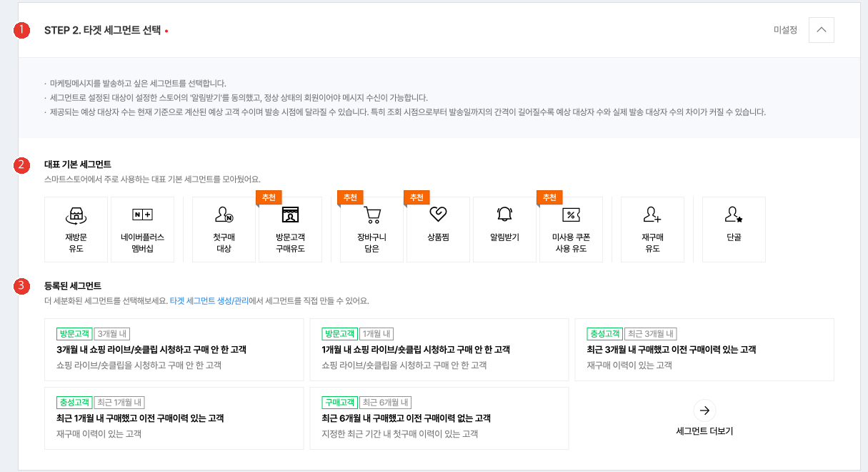Click the 최근 6개월 내 period tag
The image size is (868, 472).
[x=384, y=403]
